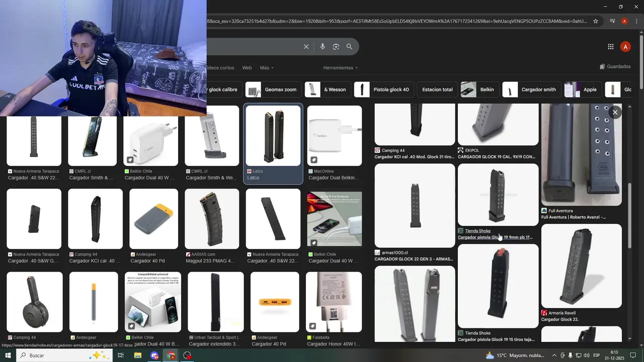
Task: Select the & Wesson filter chip
Action: [328, 89]
